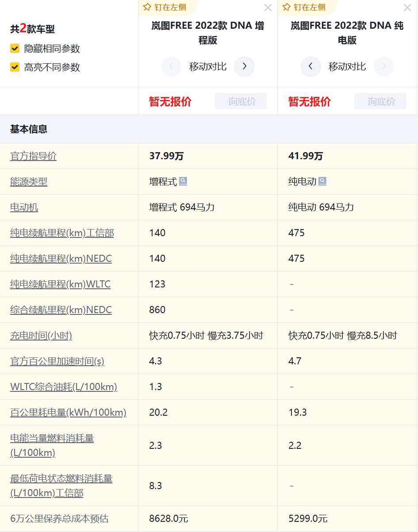Viewport: 418px width, 532px height.
Task: Move 纯电版 column left with arrow button
Action: pos(311,67)
